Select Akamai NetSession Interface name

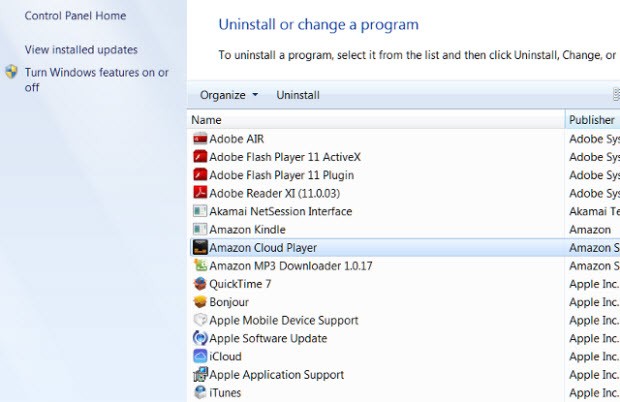(281, 211)
